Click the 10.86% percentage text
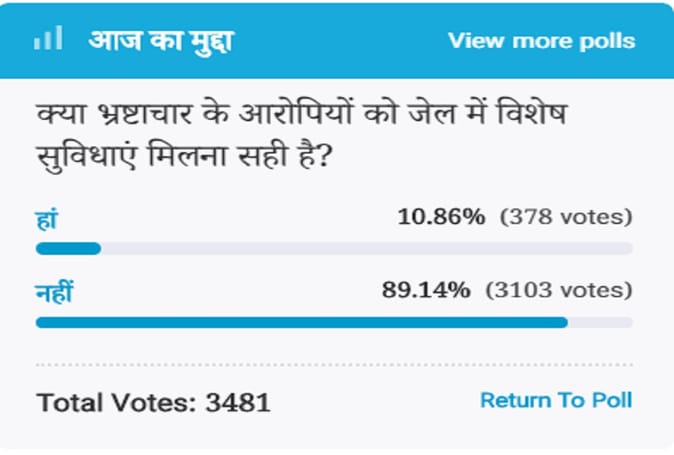This screenshot has width=674, height=455. 441,217
